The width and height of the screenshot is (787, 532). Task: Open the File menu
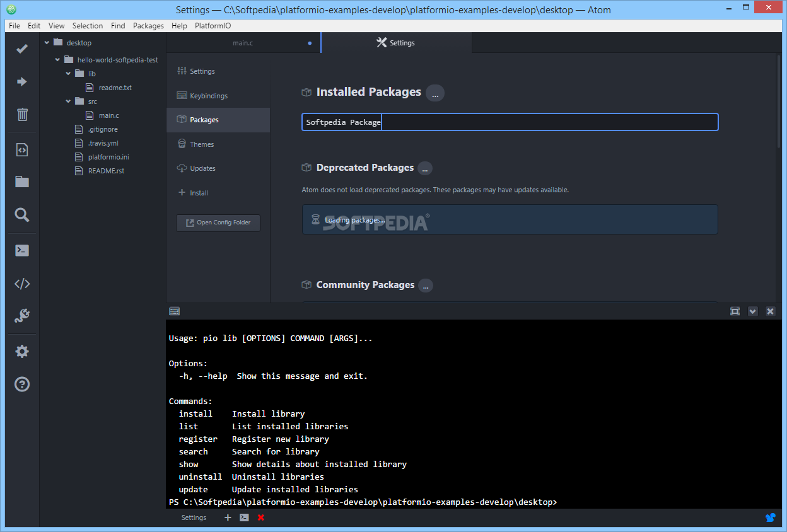pyautogui.click(x=15, y=26)
